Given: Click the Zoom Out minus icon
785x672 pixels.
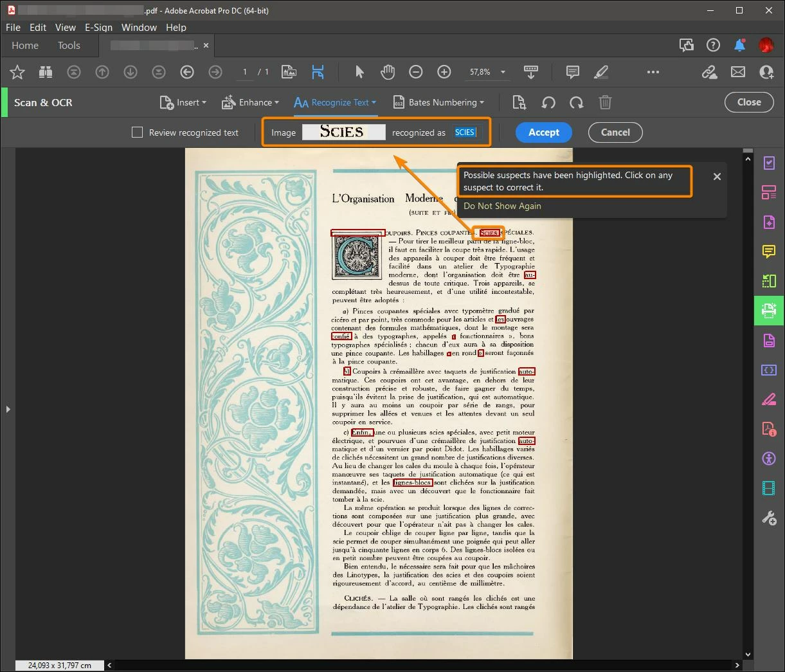Looking at the screenshot, I should pos(416,72).
